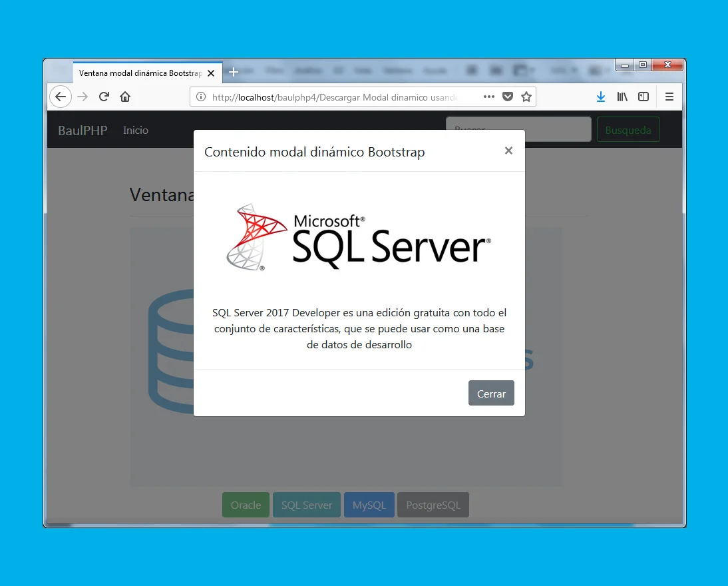
Task: Maximize the browser window
Action: pyautogui.click(x=643, y=65)
